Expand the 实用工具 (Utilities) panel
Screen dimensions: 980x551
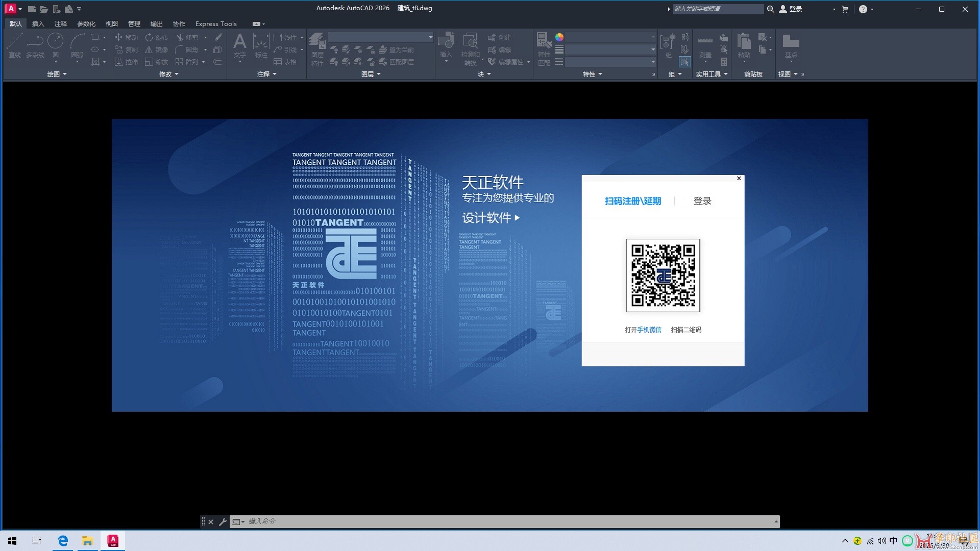point(712,74)
